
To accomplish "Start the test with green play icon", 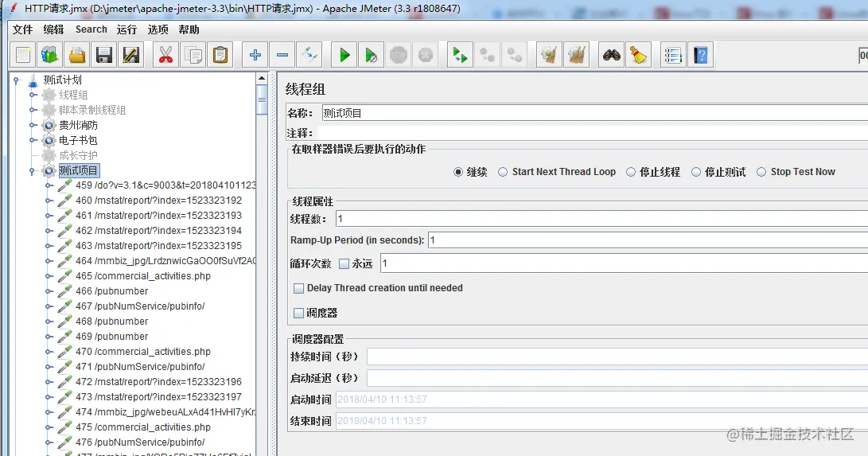I will (x=344, y=55).
